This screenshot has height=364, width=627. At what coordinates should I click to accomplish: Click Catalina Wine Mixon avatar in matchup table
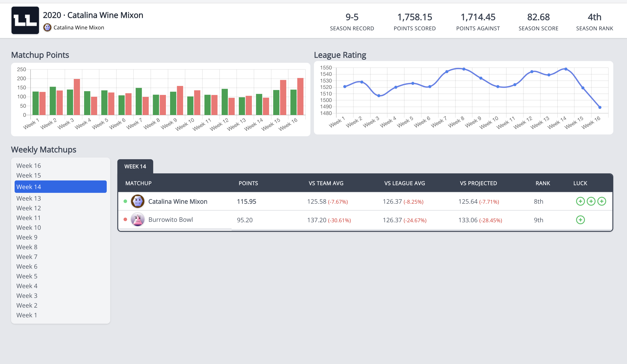(137, 201)
